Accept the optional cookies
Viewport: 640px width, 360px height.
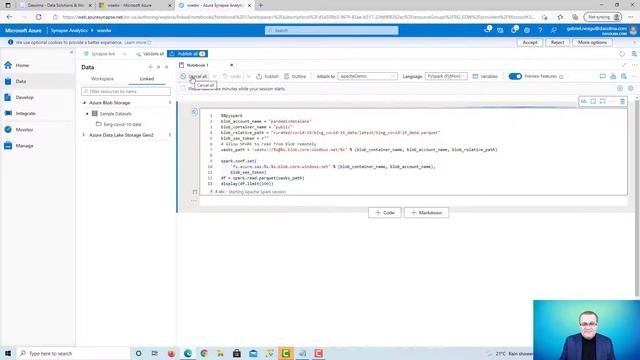click(x=530, y=42)
